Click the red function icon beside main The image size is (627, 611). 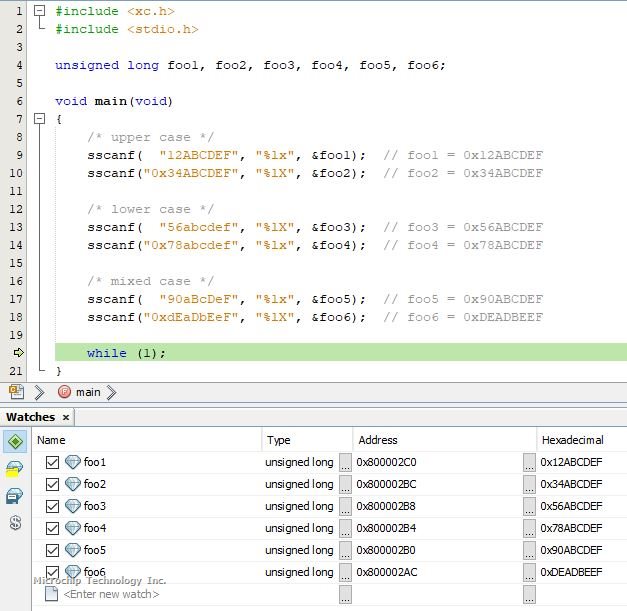(x=65, y=393)
